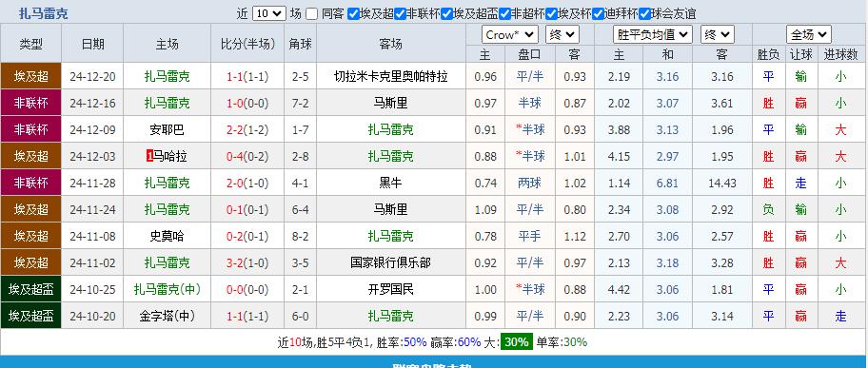Image resolution: width=868 pixels, height=368 pixels.
Task: Click the 盘口 column header
Action: (x=530, y=54)
